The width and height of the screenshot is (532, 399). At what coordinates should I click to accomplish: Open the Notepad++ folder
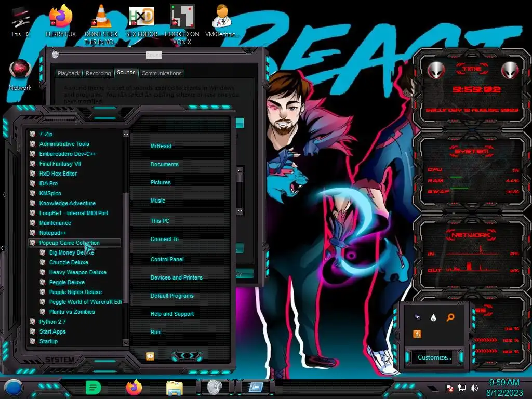(75, 233)
